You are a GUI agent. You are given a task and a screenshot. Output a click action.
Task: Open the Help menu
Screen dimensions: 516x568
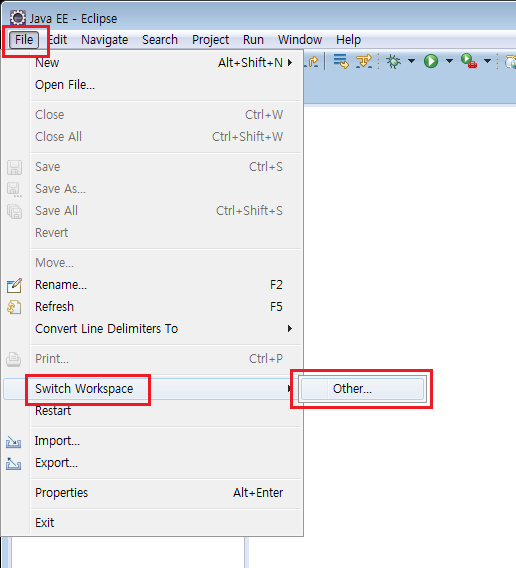[x=348, y=39]
